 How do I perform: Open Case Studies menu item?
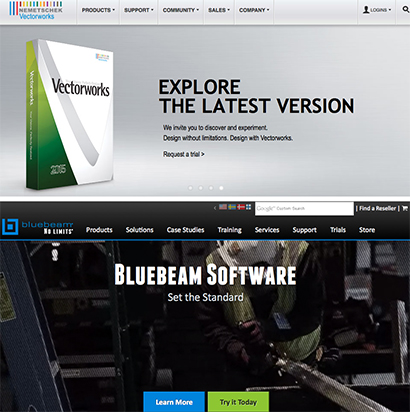coord(186,230)
